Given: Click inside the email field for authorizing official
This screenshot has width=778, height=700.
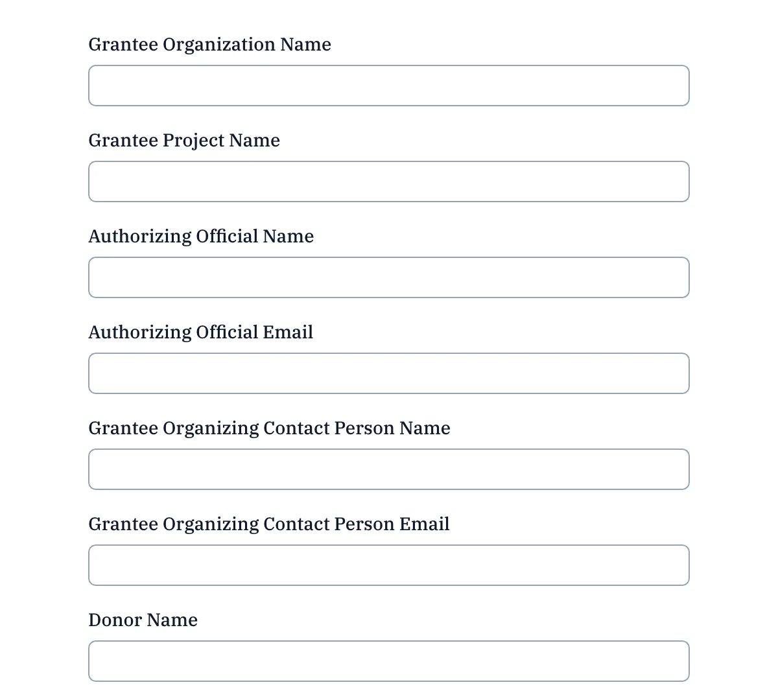Looking at the screenshot, I should pyautogui.click(x=388, y=373).
